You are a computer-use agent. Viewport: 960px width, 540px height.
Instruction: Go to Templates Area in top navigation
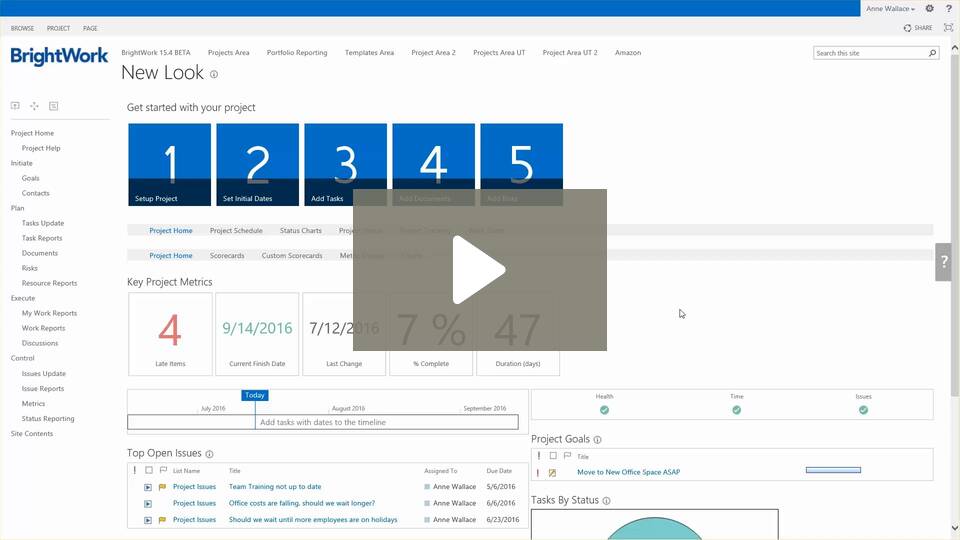(x=369, y=53)
